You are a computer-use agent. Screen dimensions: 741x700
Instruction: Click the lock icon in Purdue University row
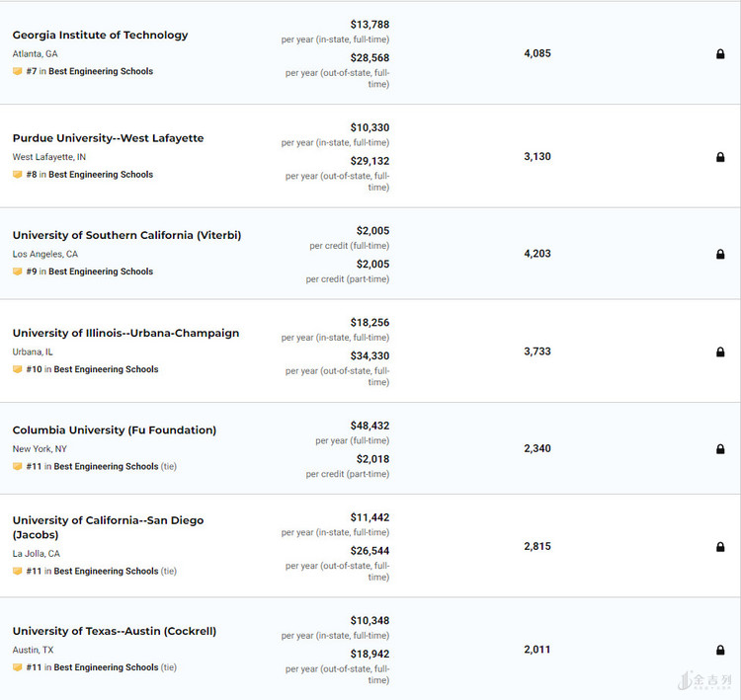pyautogui.click(x=720, y=157)
